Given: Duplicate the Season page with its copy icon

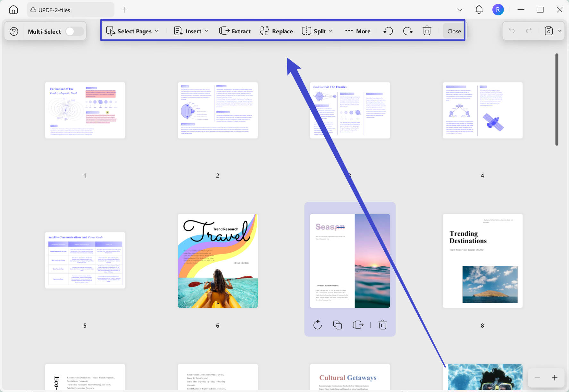Looking at the screenshot, I should point(338,325).
